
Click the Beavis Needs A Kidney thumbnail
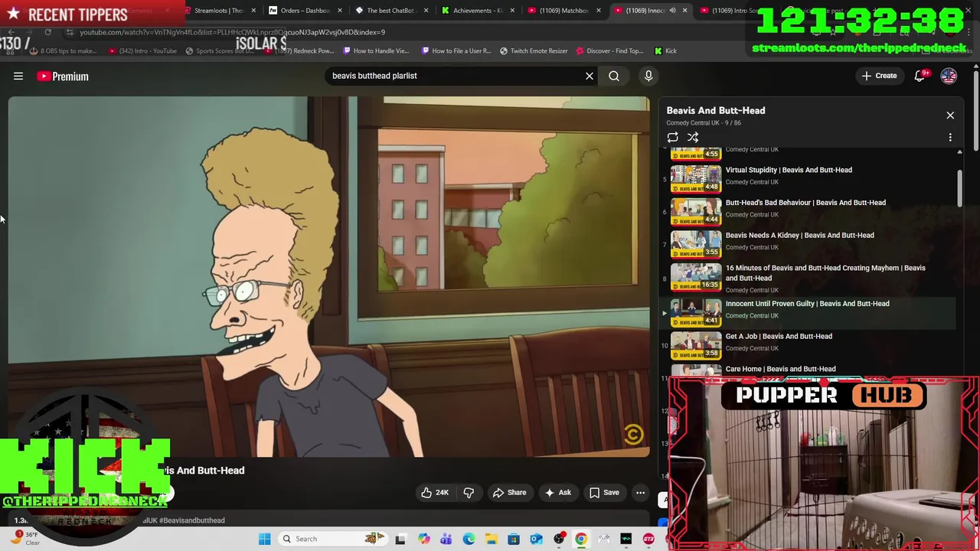coord(696,243)
